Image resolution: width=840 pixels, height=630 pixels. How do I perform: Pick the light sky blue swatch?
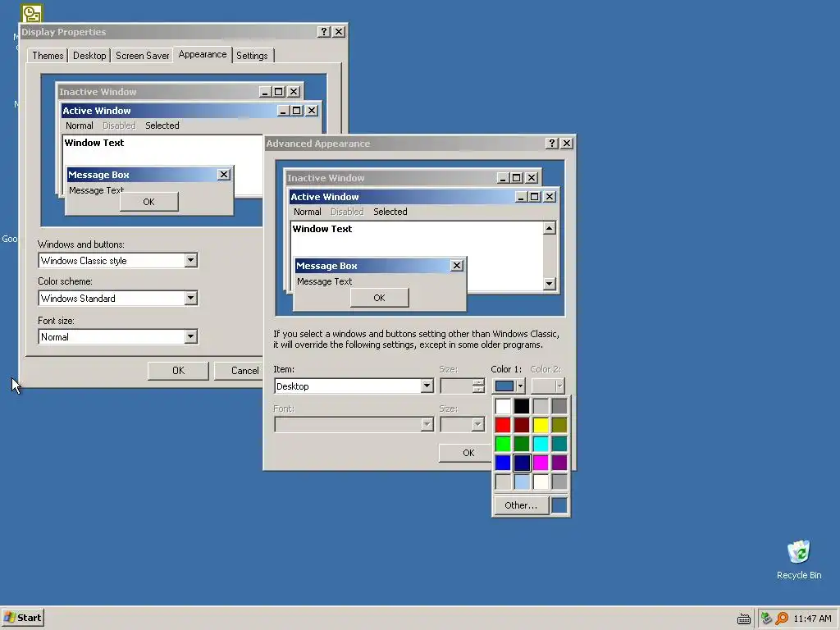tap(522, 481)
